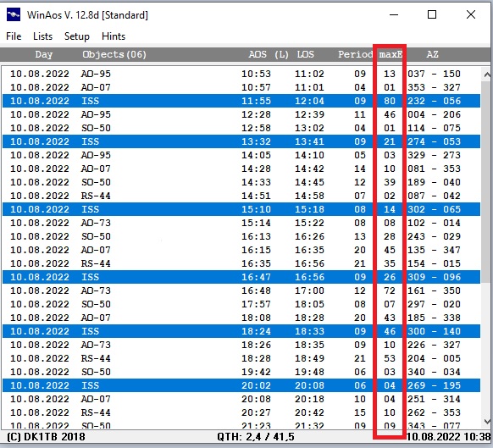Select the ISS pass at 13:32
This screenshot has height=448, width=493.
point(241,141)
